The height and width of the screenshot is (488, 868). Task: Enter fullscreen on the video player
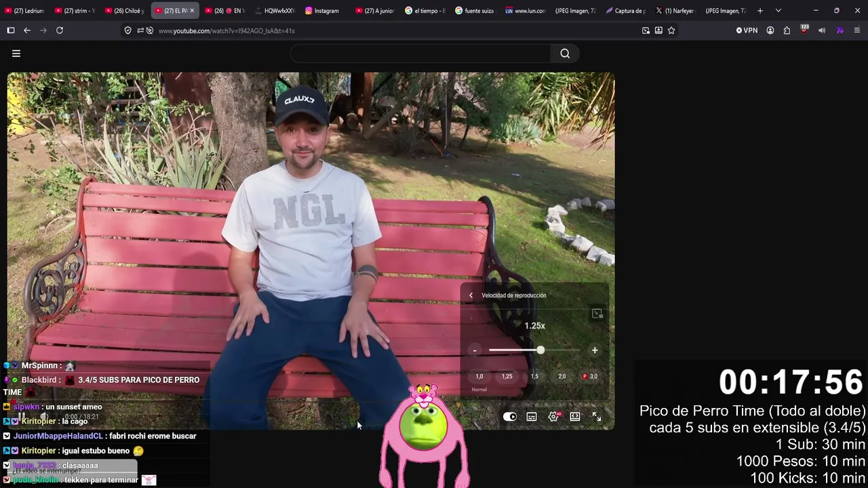597,417
